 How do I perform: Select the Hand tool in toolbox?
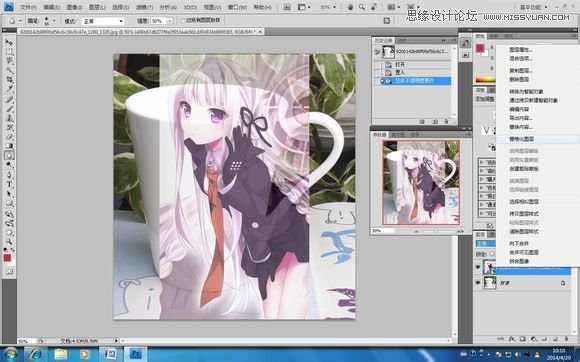tap(9, 233)
